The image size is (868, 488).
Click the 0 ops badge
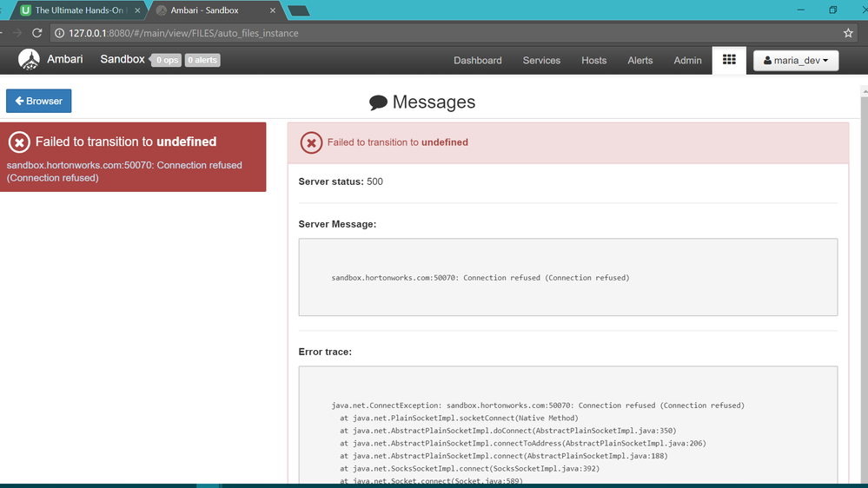coord(166,60)
